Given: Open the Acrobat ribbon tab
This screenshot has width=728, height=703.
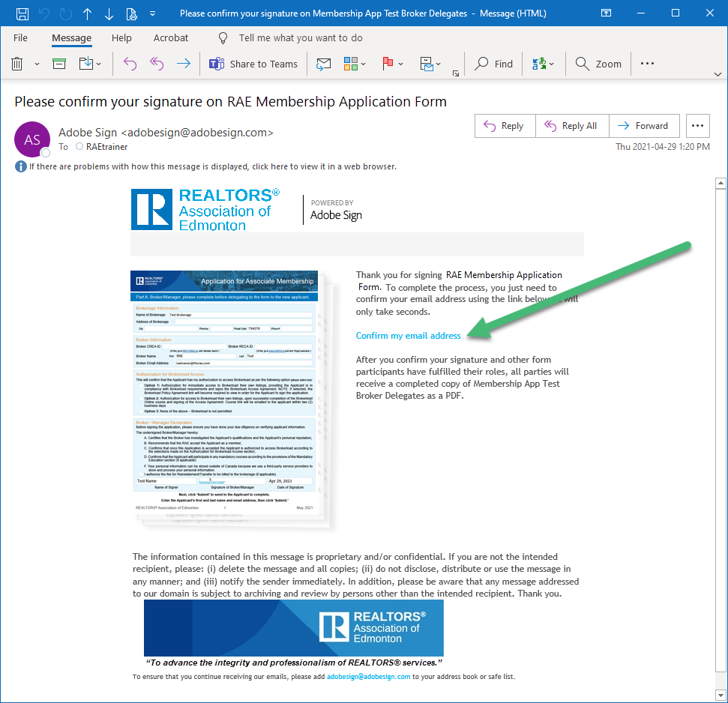Looking at the screenshot, I should (x=171, y=38).
